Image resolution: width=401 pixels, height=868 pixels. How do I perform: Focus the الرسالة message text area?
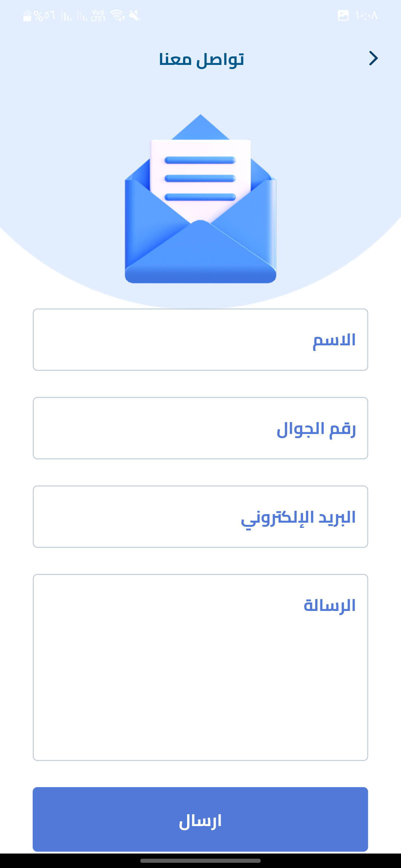pos(200,667)
